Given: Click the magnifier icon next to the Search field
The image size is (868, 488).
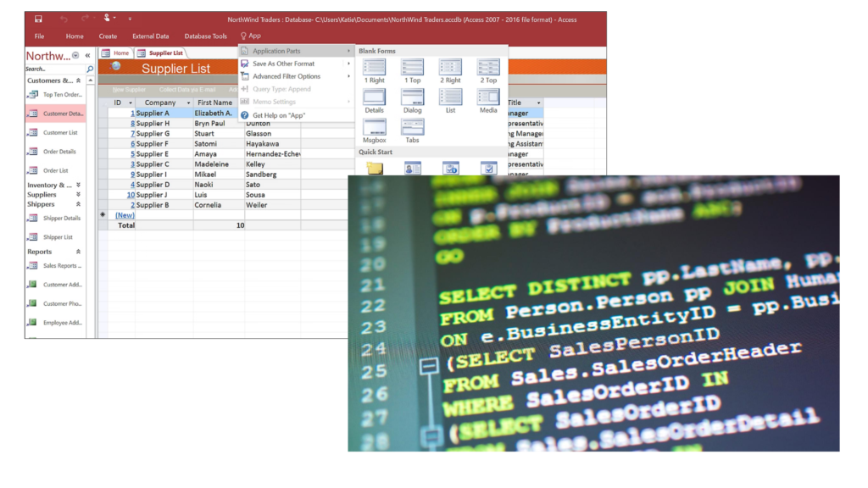Looking at the screenshot, I should (90, 69).
